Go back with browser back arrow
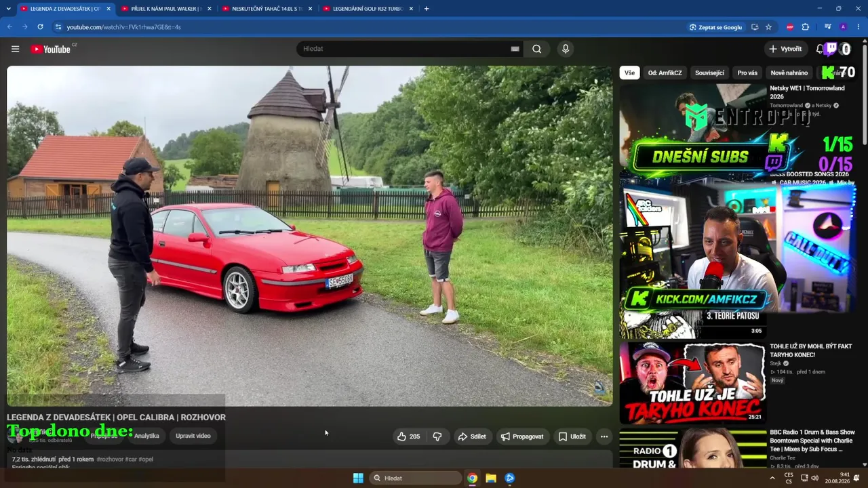Image resolution: width=868 pixels, height=488 pixels. [9, 27]
